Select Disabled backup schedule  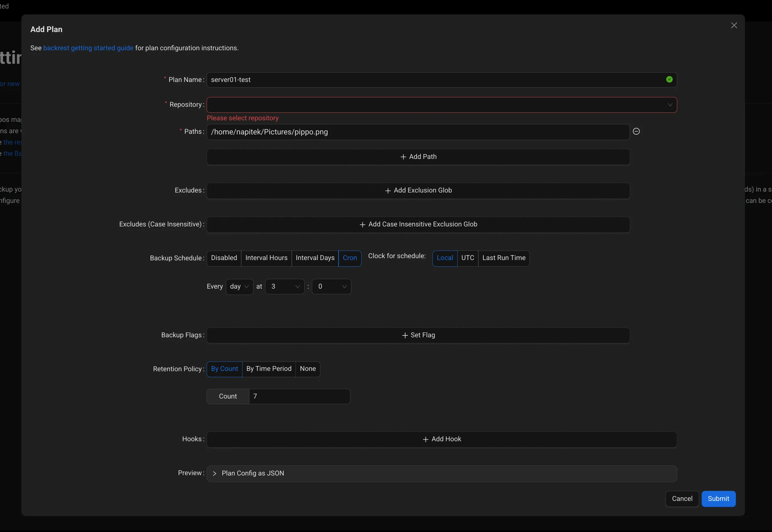point(224,258)
